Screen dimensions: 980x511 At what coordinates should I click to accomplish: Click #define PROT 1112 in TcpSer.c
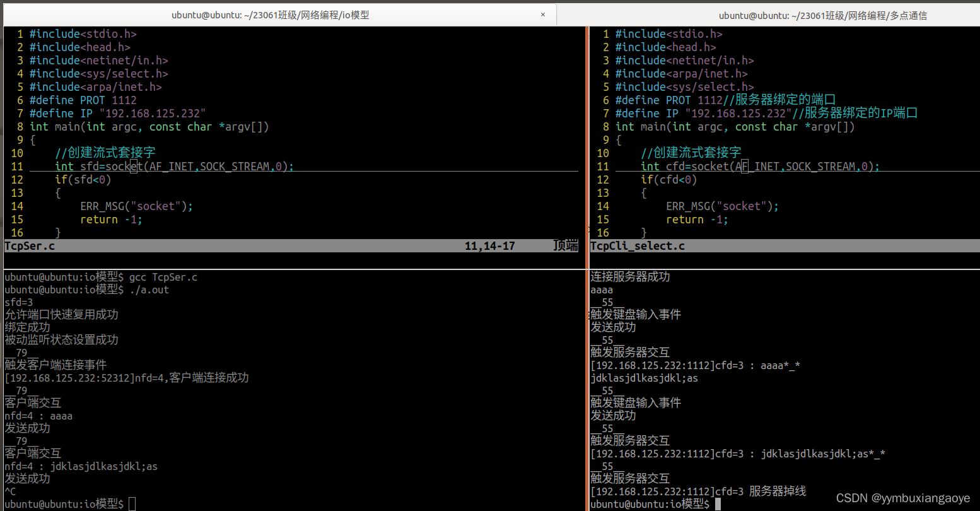click(83, 100)
